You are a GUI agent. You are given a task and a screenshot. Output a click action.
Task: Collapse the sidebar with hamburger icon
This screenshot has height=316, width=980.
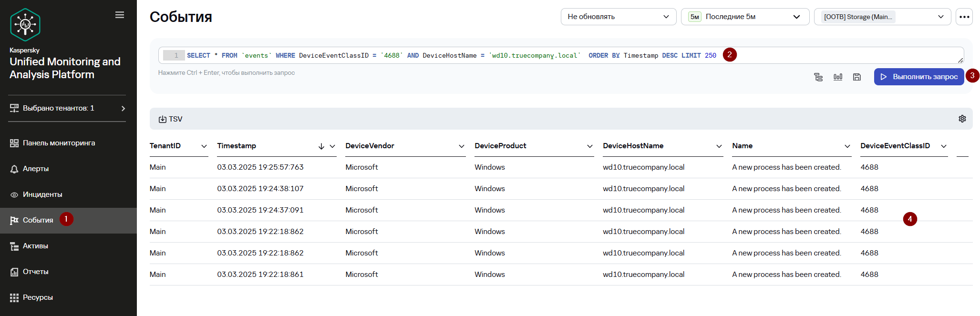[x=120, y=15]
